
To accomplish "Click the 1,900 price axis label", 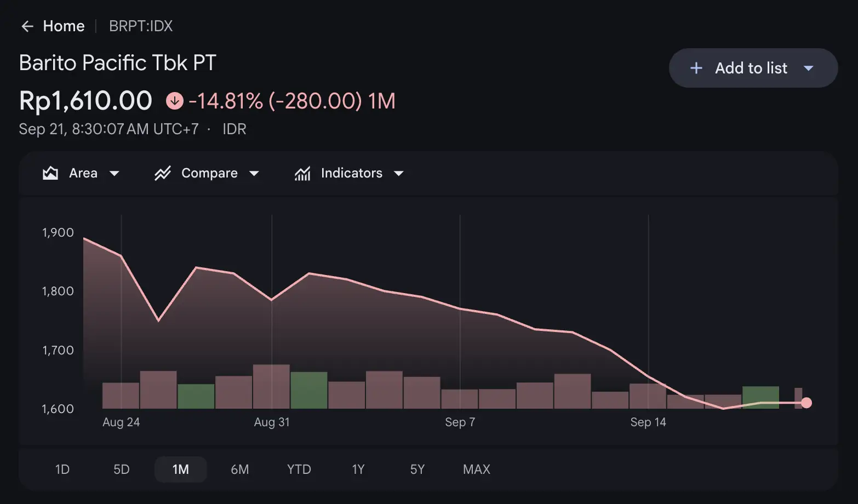I will point(58,233).
